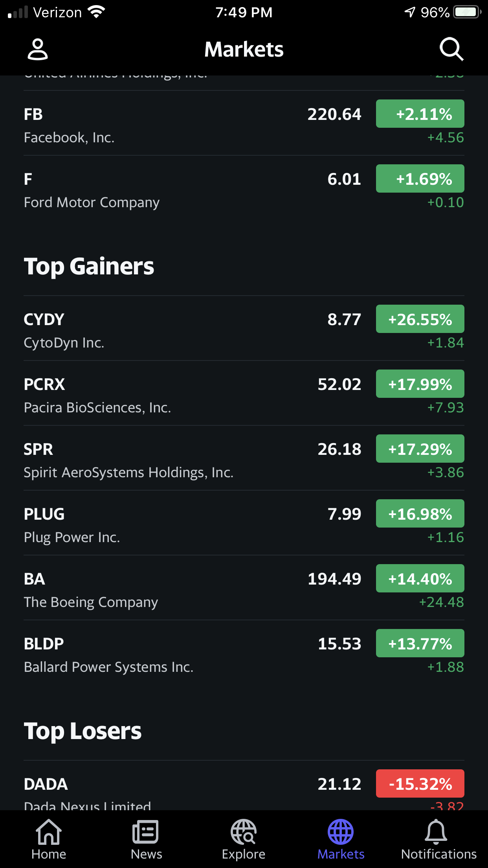This screenshot has width=488, height=868.
Task: Tap BLDP +13.77% percent badge
Action: point(420,644)
